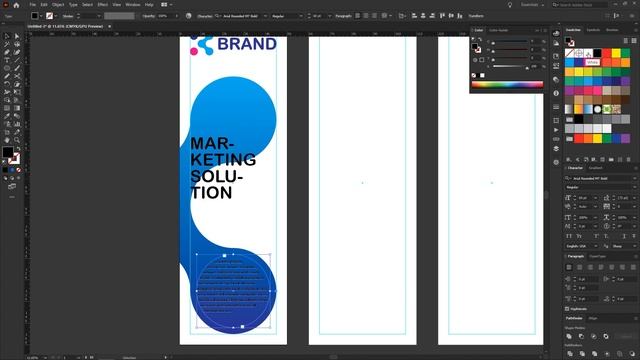This screenshot has width=640, height=360.
Task: Switch Swatches to list view
Action: click(x=626, y=41)
